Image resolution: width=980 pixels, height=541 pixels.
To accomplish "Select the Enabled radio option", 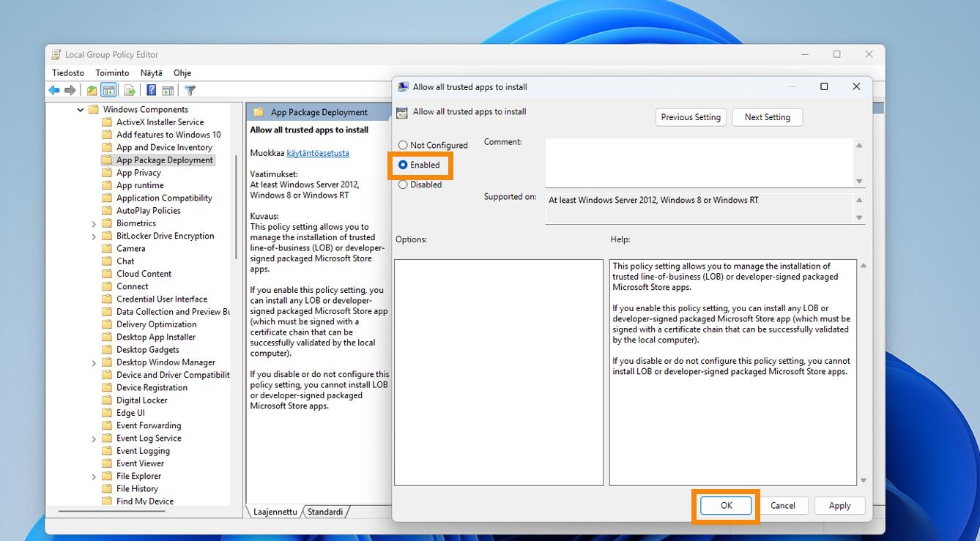I will pos(403,165).
